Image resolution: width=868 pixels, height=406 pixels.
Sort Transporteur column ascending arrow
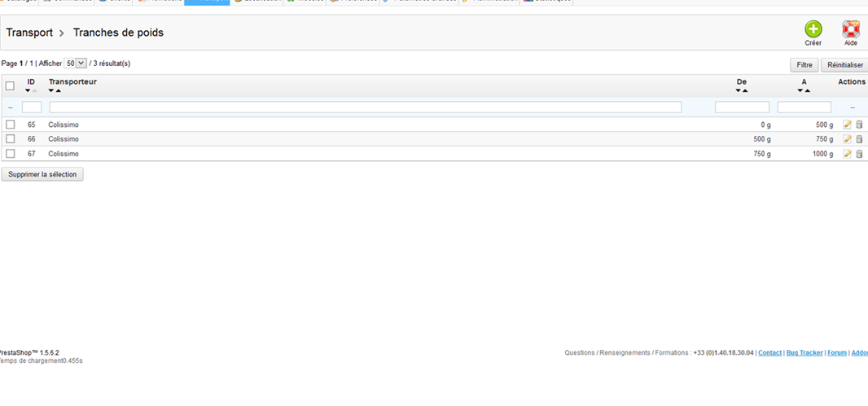point(58,90)
